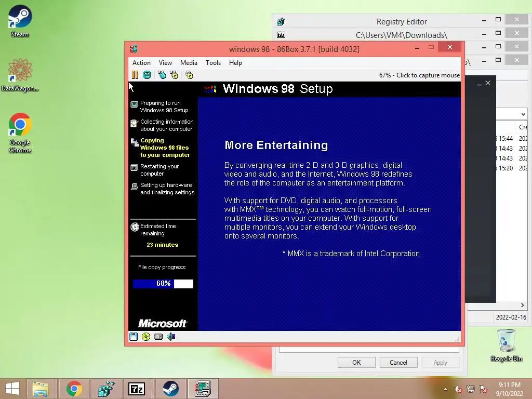532x399 pixels.
Task: Click 'Collecting information about your computer' step
Action: [x=162, y=125]
